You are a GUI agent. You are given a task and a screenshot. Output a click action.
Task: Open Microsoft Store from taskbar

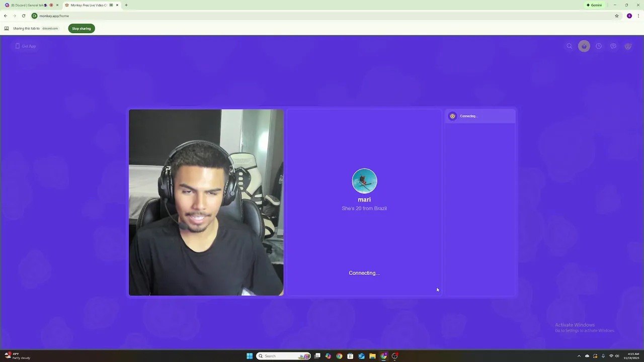350,356
